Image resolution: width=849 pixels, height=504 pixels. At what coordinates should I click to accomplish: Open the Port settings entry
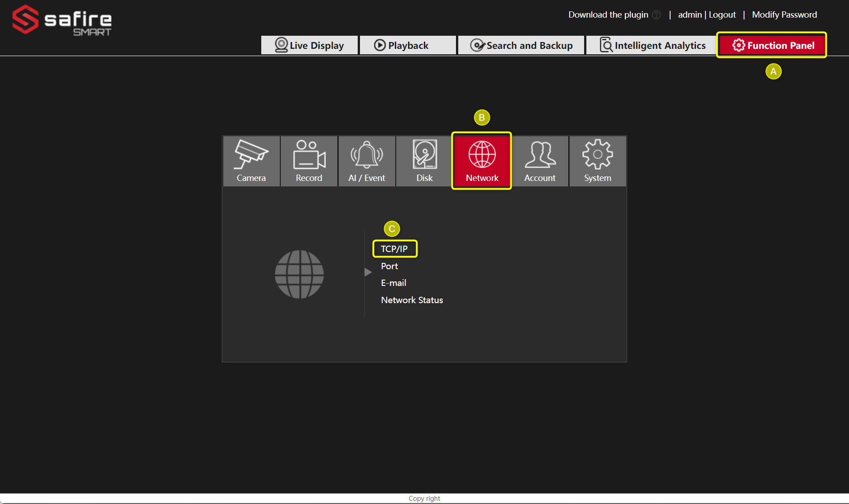(x=389, y=266)
